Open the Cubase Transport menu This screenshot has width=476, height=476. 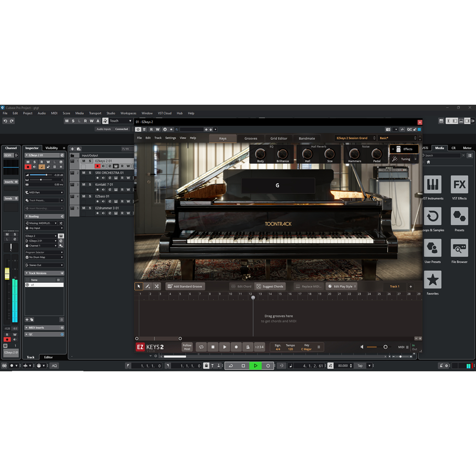95,113
